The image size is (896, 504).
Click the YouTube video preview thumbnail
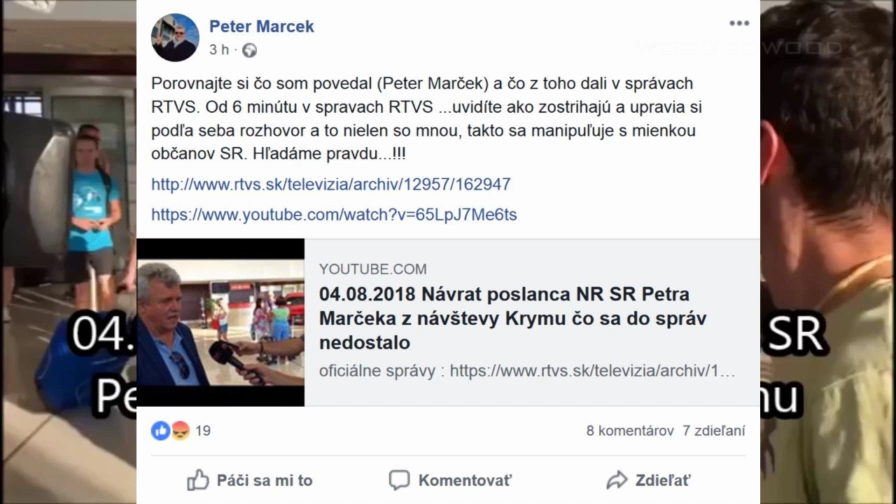[221, 322]
